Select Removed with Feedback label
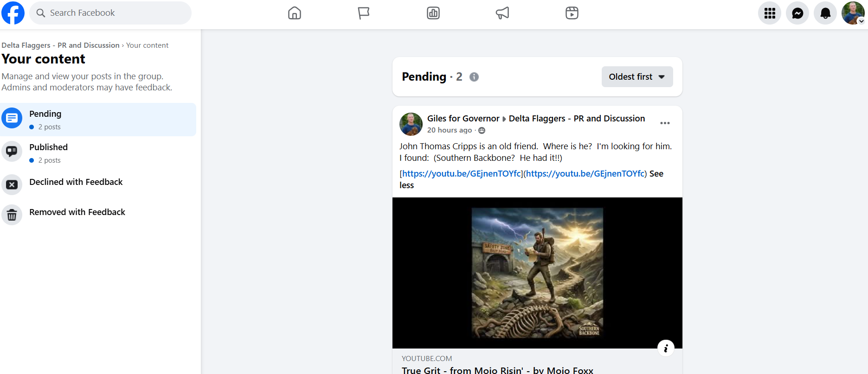868x374 pixels. 77,212
